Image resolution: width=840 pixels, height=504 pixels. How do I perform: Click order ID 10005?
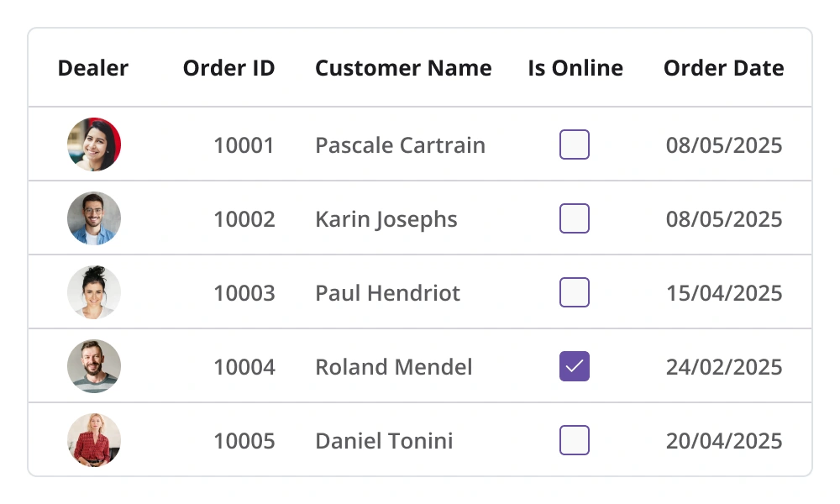click(x=244, y=440)
